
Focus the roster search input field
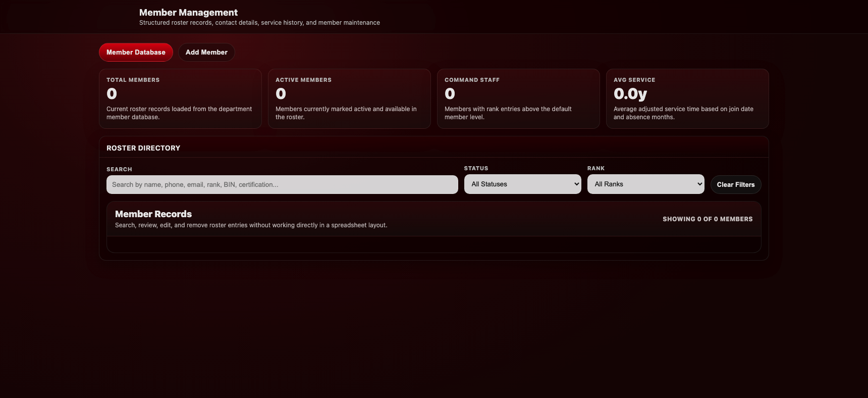point(282,185)
